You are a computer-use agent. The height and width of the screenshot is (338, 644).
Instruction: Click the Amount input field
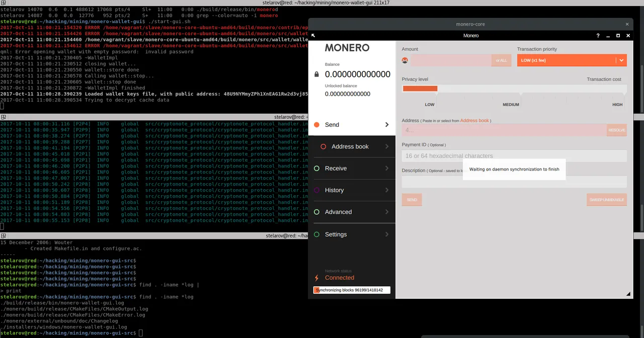point(451,60)
